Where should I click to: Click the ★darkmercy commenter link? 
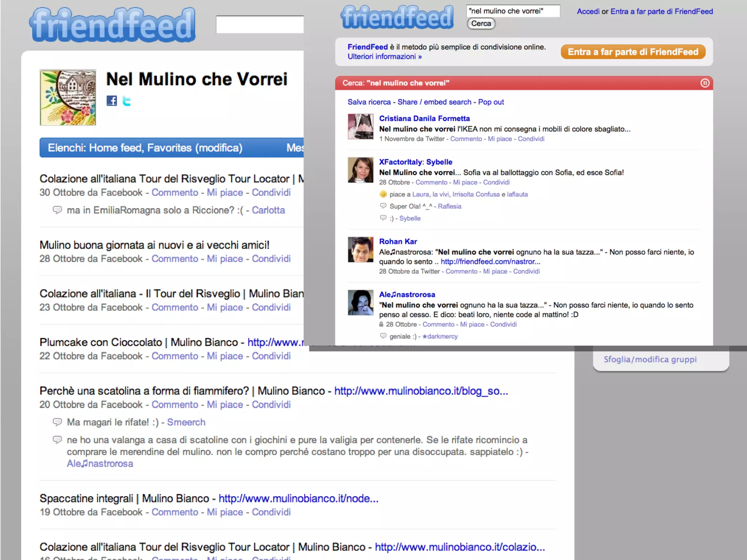(x=440, y=337)
